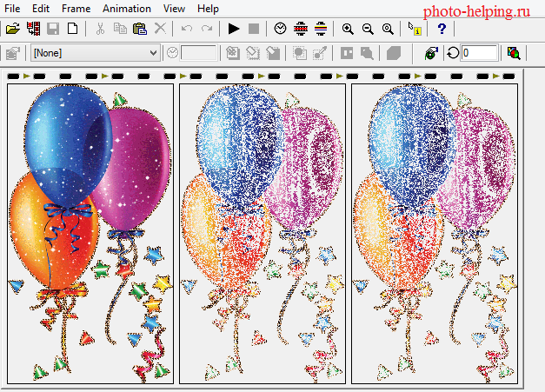
Task: Open the Edit menu
Action: click(41, 9)
